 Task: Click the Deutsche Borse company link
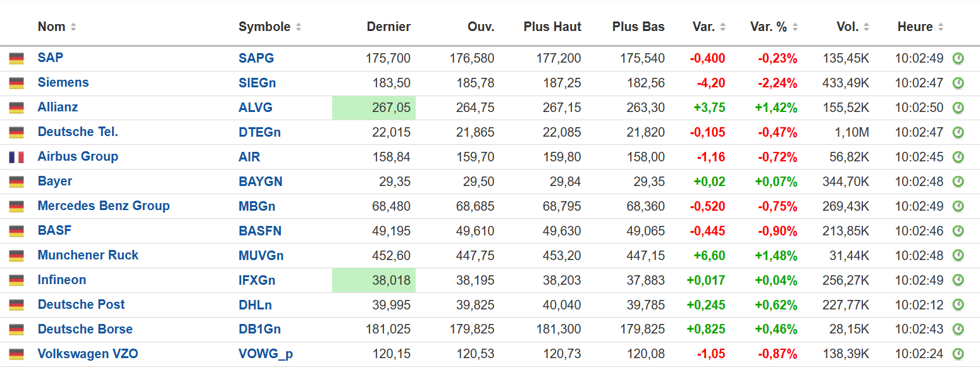(85, 329)
